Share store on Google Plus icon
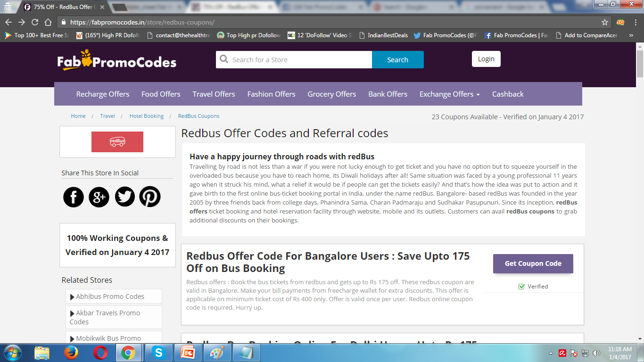Image resolution: width=644 pixels, height=362 pixels. tap(99, 197)
